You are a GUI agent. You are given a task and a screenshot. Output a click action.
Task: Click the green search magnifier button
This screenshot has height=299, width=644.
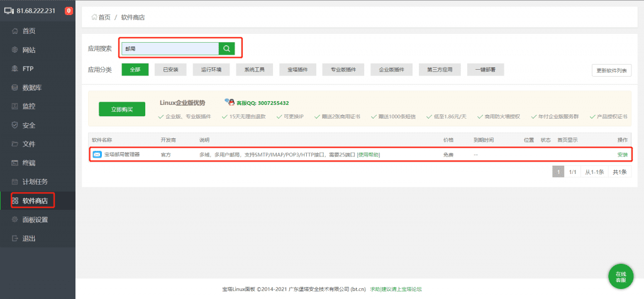tap(226, 48)
